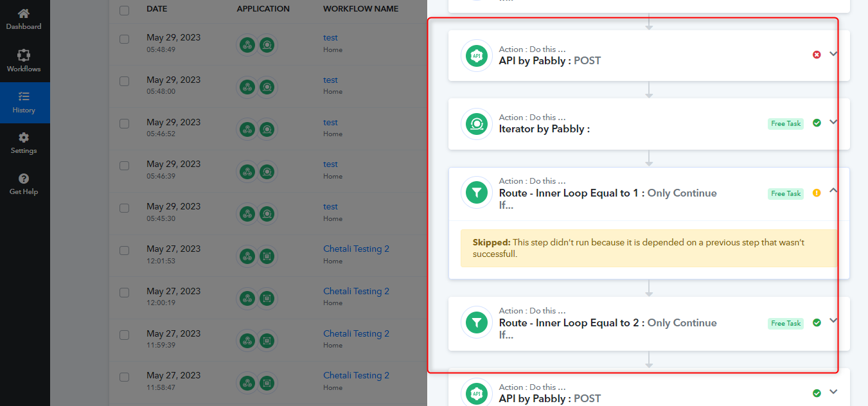
Task: Open the Dashboard home icon
Action: pyautogui.click(x=24, y=13)
